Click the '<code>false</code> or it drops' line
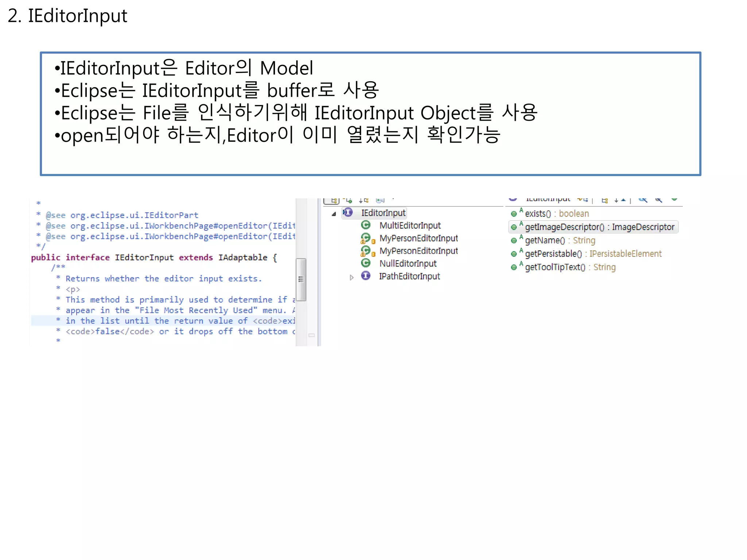The height and width of the screenshot is (560, 747). [x=175, y=331]
